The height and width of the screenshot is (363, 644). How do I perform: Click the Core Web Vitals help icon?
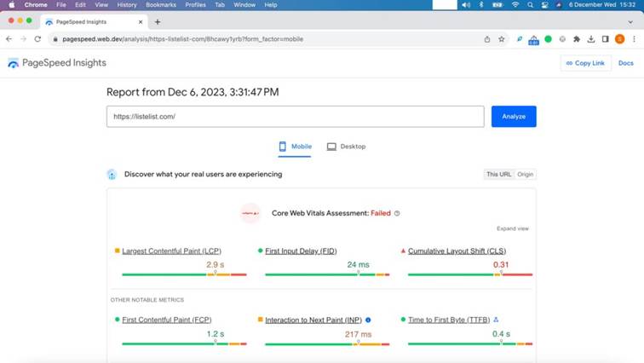[x=397, y=213]
